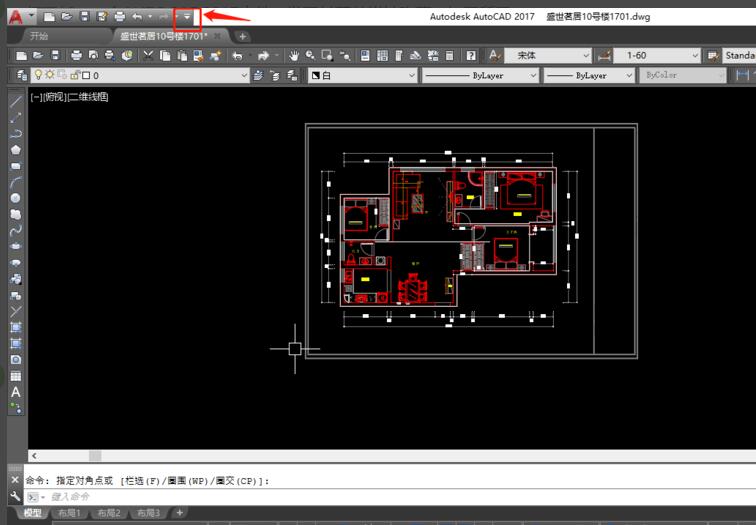The width and height of the screenshot is (756, 525).
Task: Open the 二维线框 visual style label
Action: click(88, 97)
